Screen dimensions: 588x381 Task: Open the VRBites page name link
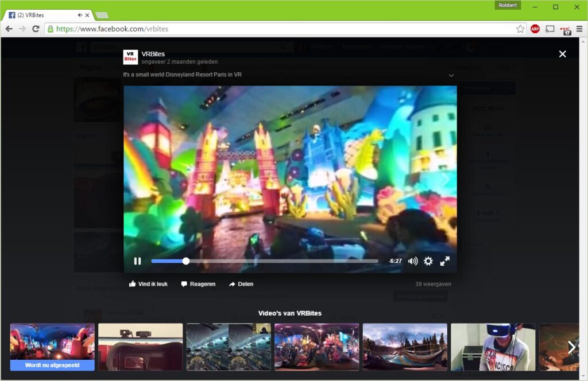tap(153, 54)
